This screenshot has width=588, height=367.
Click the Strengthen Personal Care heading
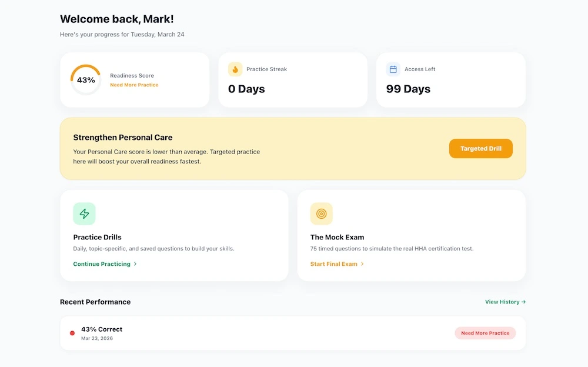click(x=123, y=138)
